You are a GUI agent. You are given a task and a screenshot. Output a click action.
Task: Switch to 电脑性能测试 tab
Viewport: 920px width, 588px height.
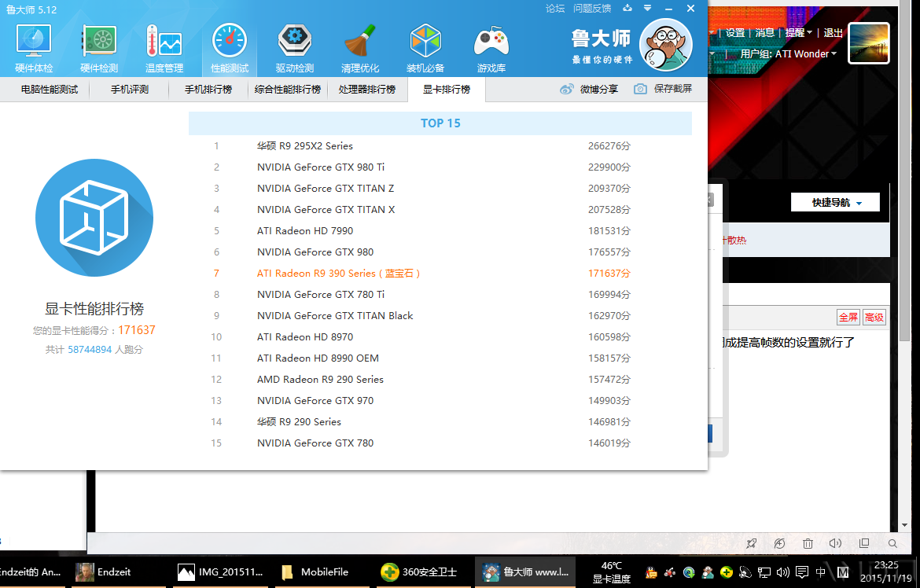[50, 89]
